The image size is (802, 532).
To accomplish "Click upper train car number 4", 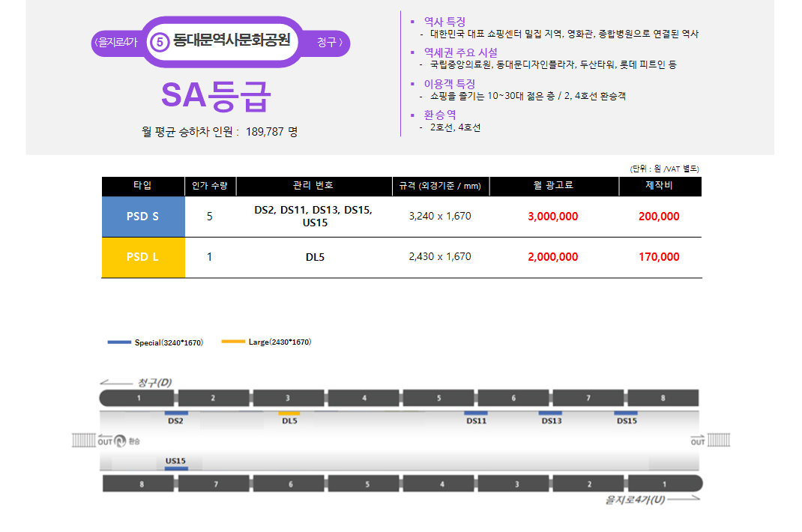I will 364,398.
